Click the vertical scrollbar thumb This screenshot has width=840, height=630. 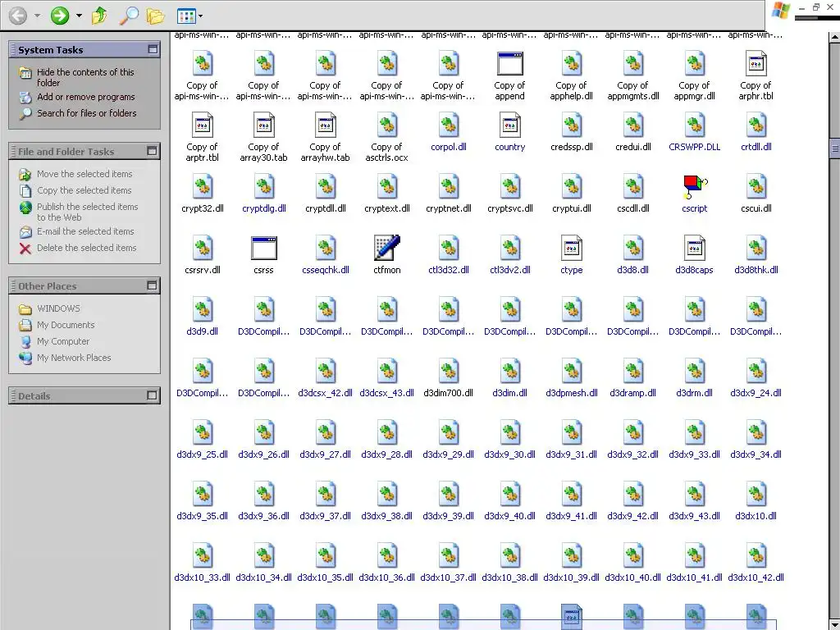(834, 148)
